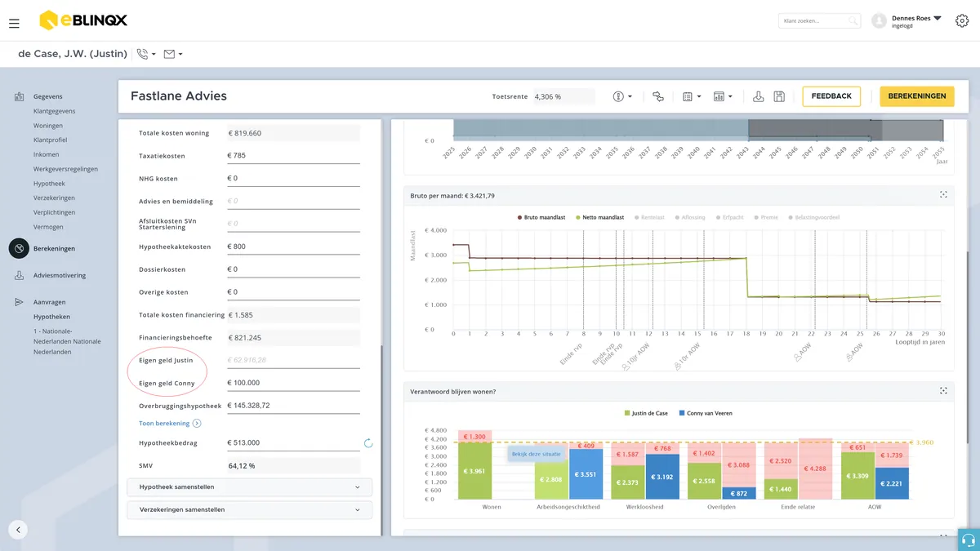Image resolution: width=980 pixels, height=551 pixels.
Task: Click the swap arrows icon in Fastlane toolbar
Action: (x=658, y=96)
